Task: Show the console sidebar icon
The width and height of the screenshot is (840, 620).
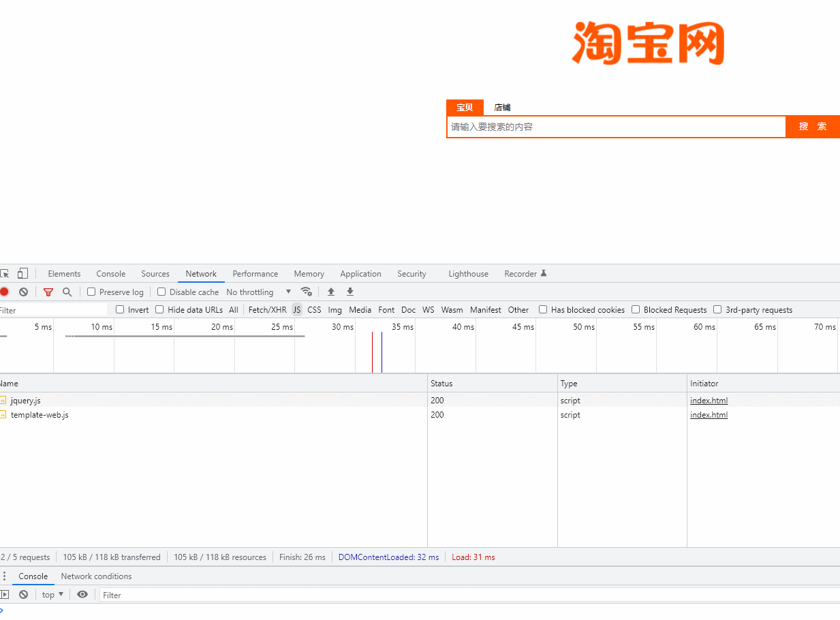Action: coord(4,595)
